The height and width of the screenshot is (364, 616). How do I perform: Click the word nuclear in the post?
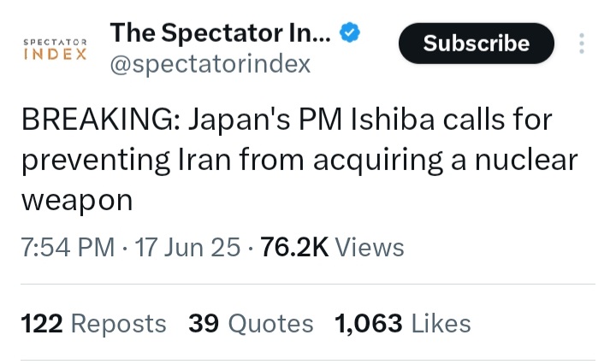526,160
